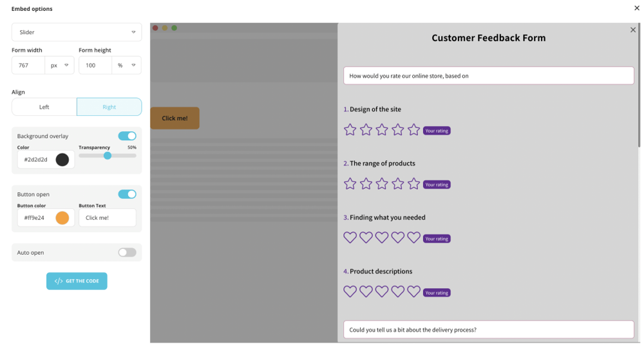Image resolution: width=644 pixels, height=355 pixels.
Task: Close the Customer Feedback Form slider panel
Action: click(632, 30)
